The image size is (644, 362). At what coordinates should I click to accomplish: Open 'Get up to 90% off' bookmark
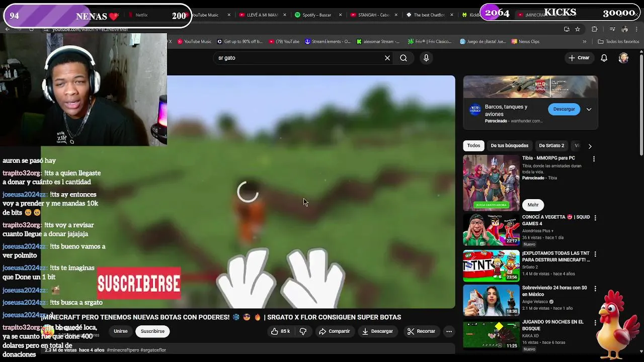point(239,42)
